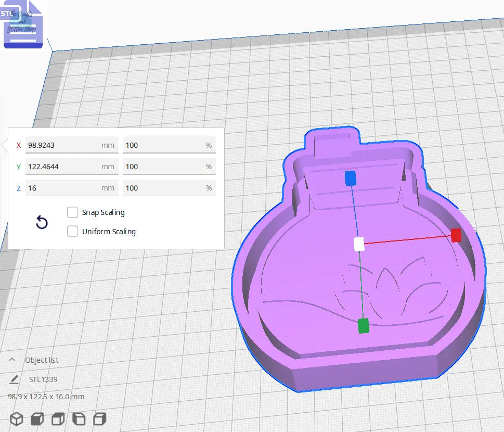This screenshot has width=504, height=432.
Task: Select the wireframe isometric view cube icon
Action: (x=16, y=418)
